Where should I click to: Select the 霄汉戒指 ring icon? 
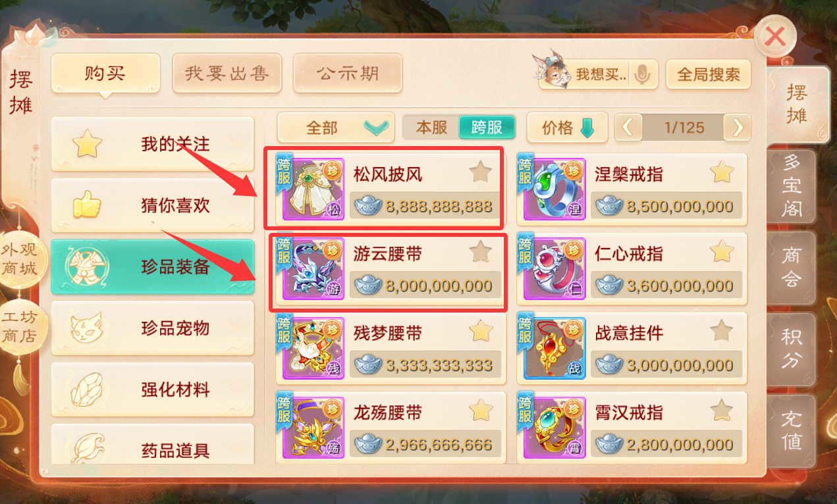click(554, 428)
